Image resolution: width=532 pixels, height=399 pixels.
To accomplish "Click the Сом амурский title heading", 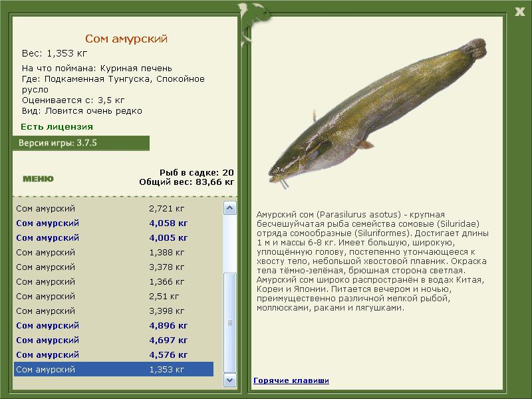I will point(126,39).
